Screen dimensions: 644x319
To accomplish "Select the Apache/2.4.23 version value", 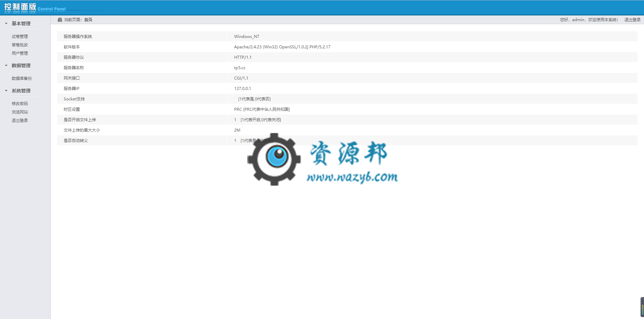I will click(x=282, y=47).
